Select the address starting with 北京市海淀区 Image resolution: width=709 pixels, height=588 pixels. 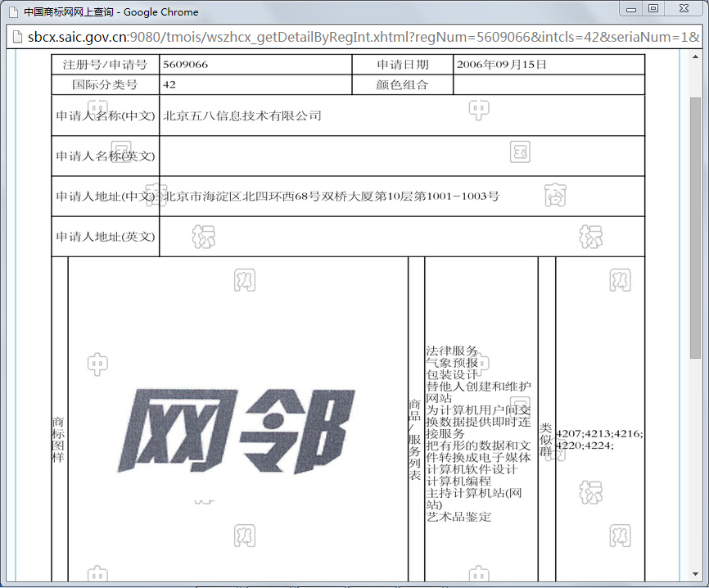(331, 197)
